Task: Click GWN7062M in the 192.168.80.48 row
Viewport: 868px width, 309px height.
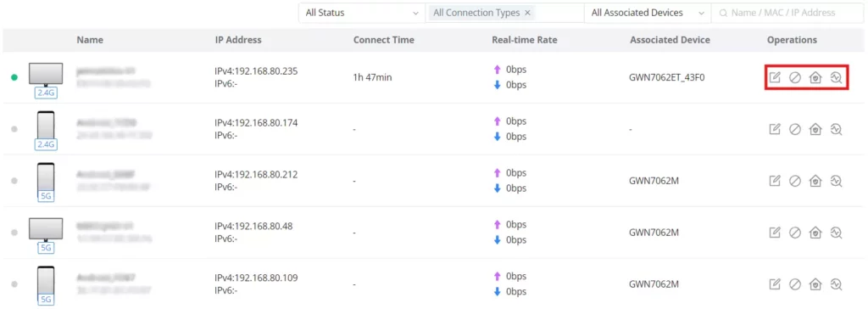Action: (654, 233)
